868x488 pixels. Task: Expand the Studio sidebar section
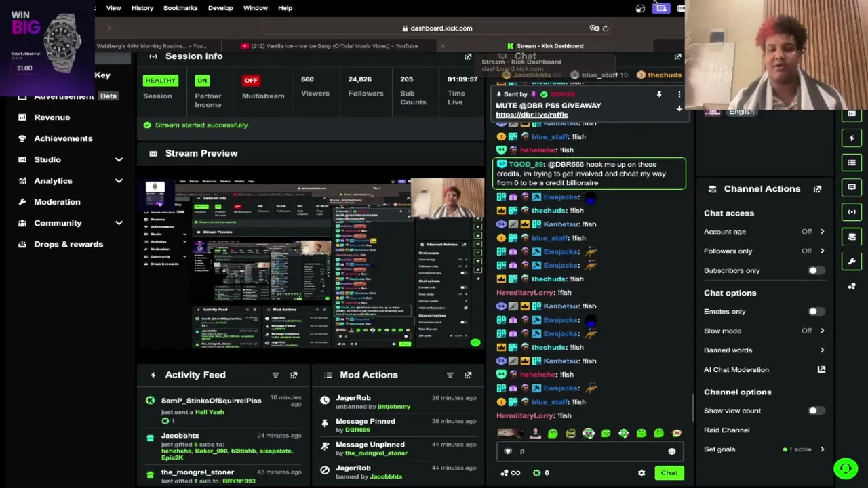coord(119,160)
